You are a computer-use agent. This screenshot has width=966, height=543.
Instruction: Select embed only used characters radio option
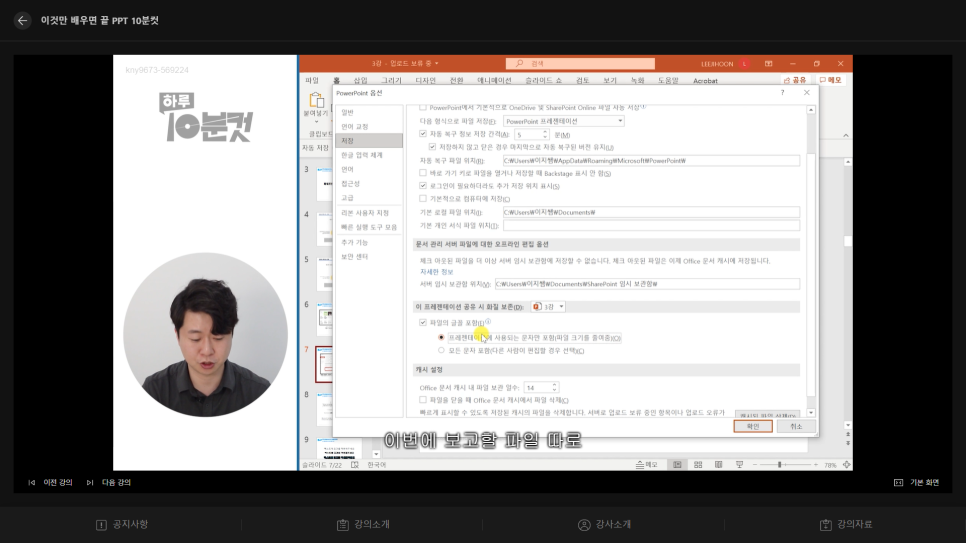click(x=441, y=337)
